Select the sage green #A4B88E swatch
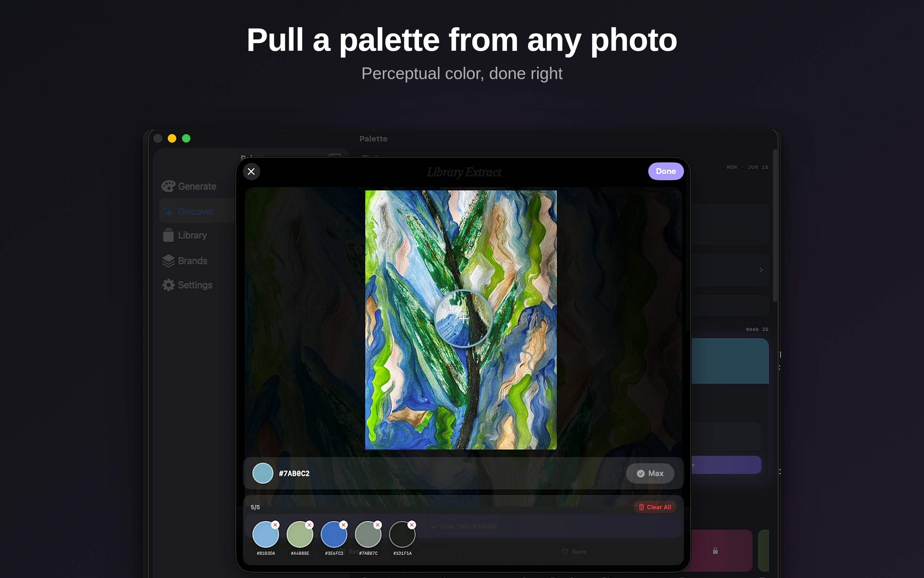924x578 pixels. coord(300,535)
